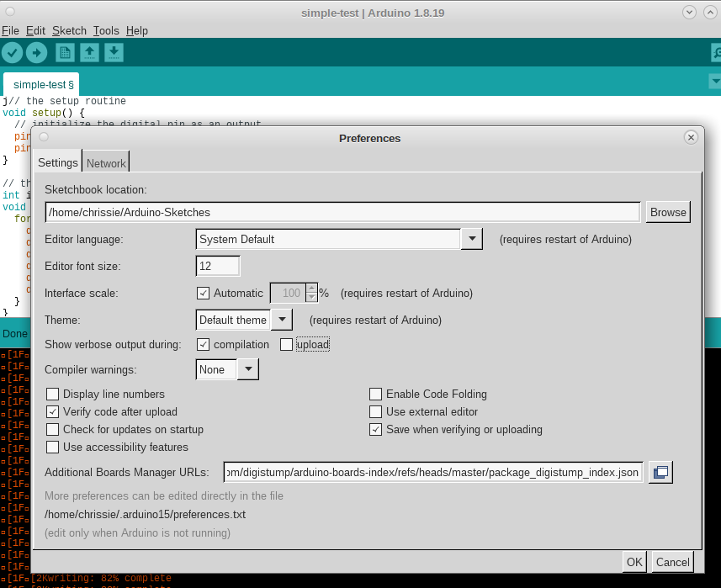Click the Arduino window maximize chevron button
The height and width of the screenshot is (588, 721).
coord(710,13)
